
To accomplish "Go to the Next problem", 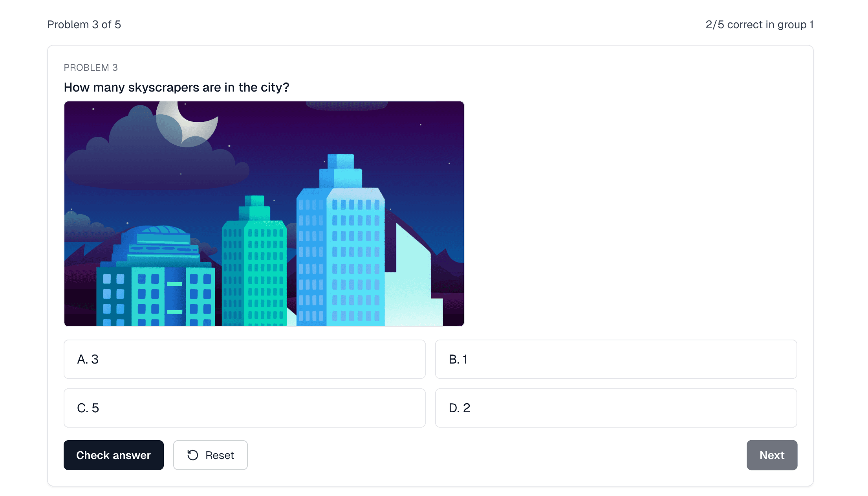I will (771, 455).
